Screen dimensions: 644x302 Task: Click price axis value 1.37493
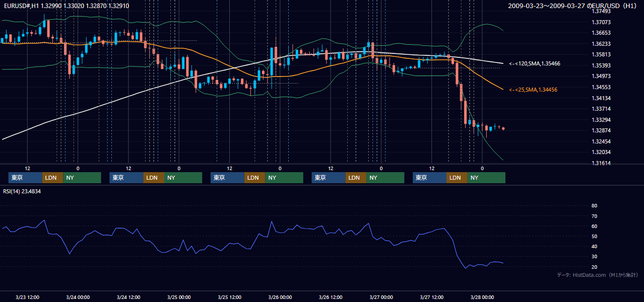click(x=601, y=12)
